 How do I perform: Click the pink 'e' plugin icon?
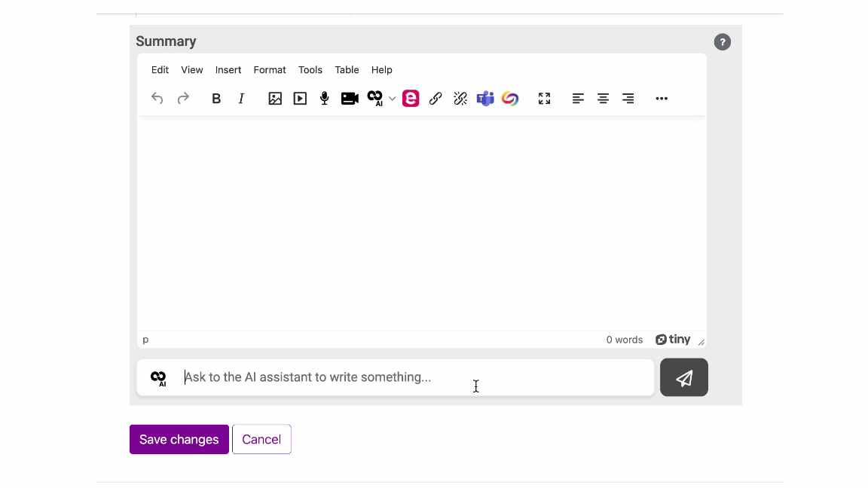pyautogui.click(x=411, y=99)
